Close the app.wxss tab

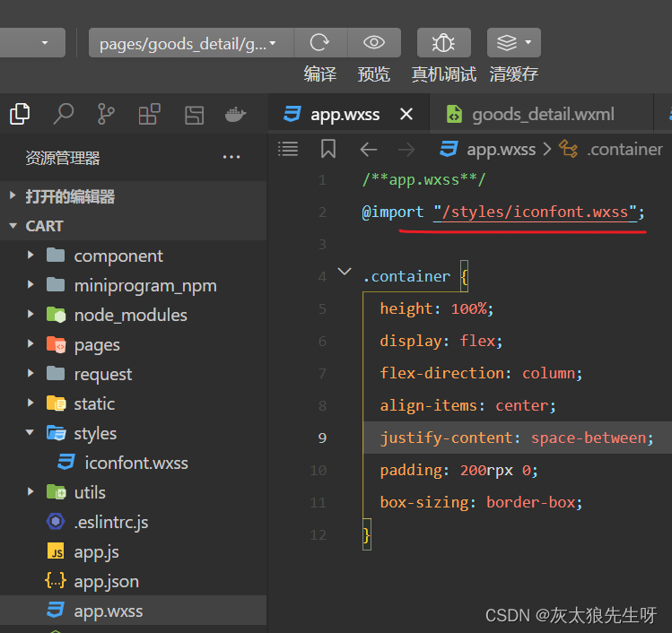point(406,114)
